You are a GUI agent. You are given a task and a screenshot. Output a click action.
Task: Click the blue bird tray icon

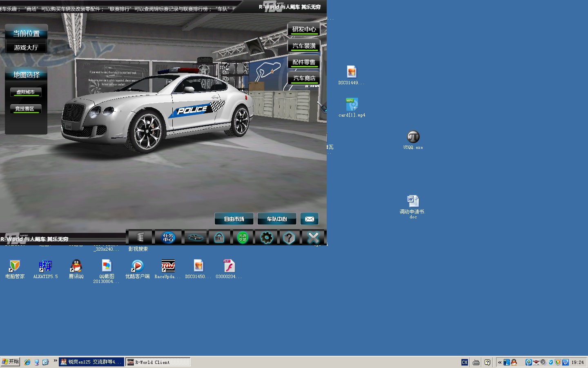(x=507, y=362)
